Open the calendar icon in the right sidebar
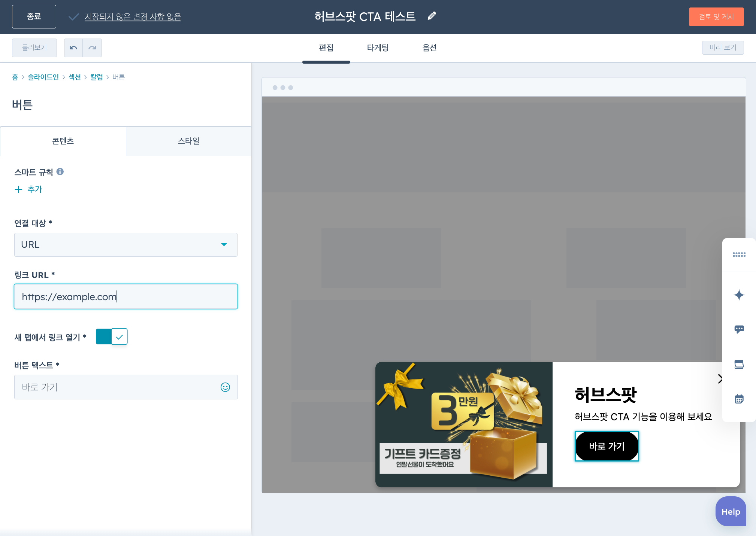 pos(739,399)
